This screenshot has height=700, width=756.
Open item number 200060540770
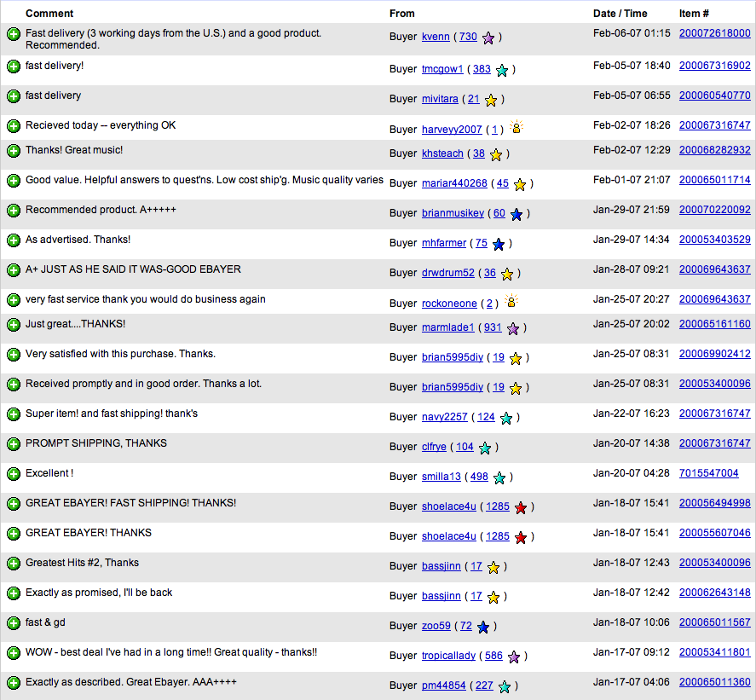tap(715, 95)
